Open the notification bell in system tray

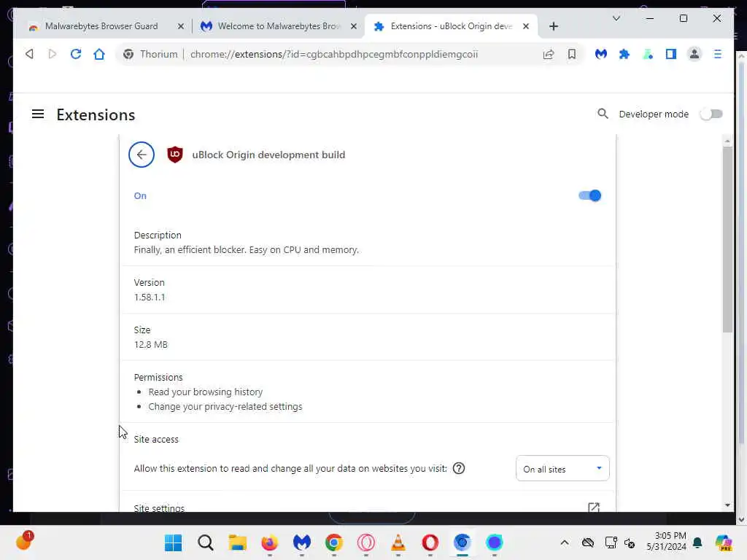[697, 542]
